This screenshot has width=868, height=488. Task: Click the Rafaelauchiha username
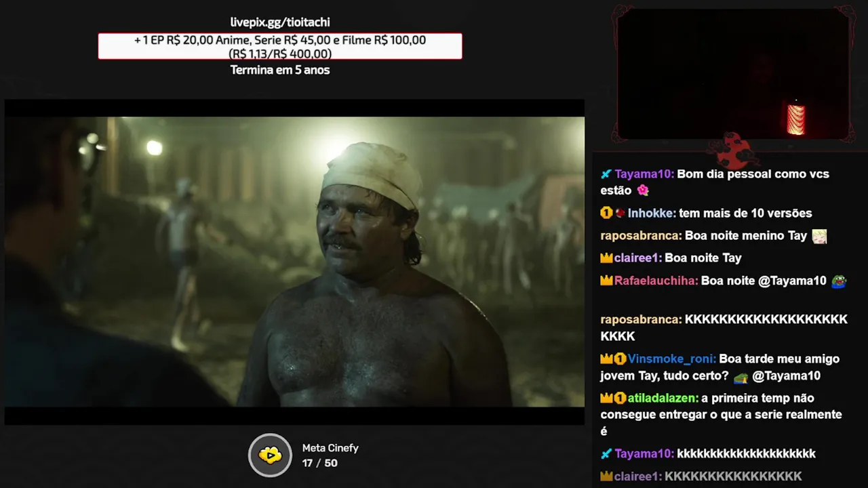coord(656,281)
